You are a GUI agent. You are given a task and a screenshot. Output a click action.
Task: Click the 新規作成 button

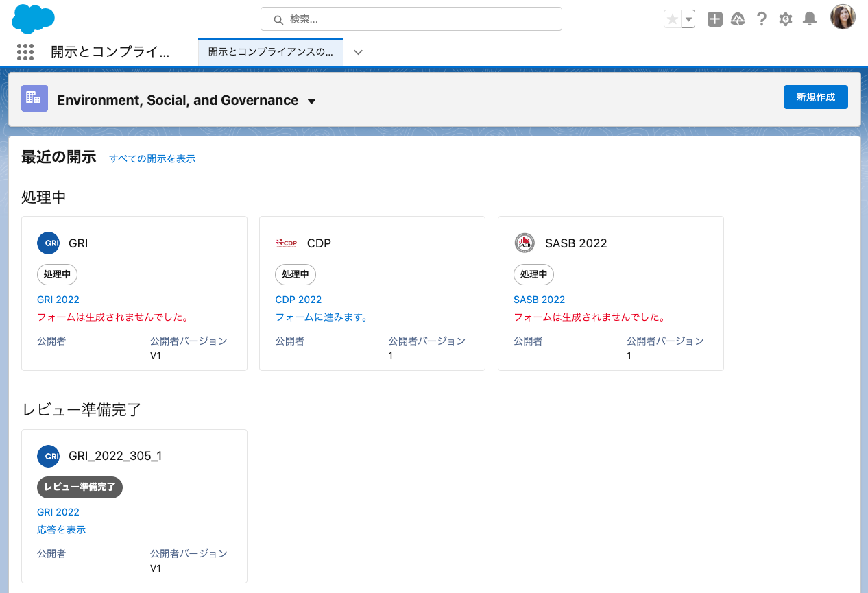point(816,97)
